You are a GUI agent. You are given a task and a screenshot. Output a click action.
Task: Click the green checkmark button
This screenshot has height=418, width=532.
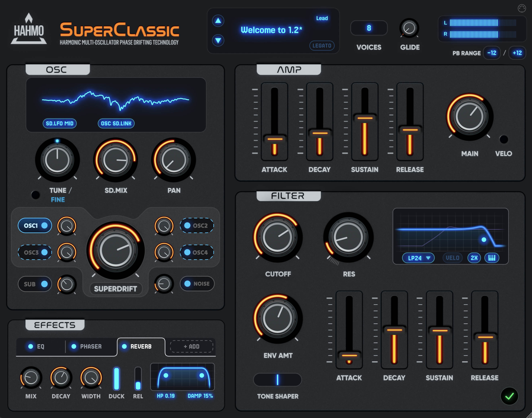click(x=510, y=396)
